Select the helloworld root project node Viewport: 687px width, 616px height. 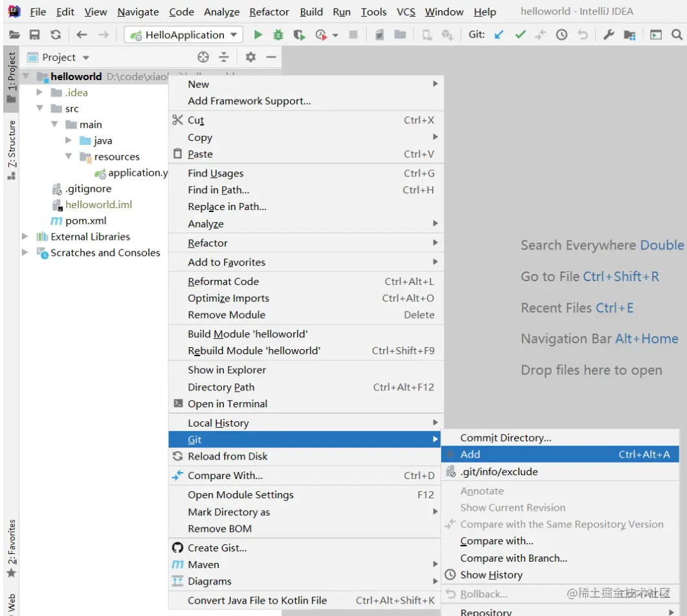[x=76, y=76]
